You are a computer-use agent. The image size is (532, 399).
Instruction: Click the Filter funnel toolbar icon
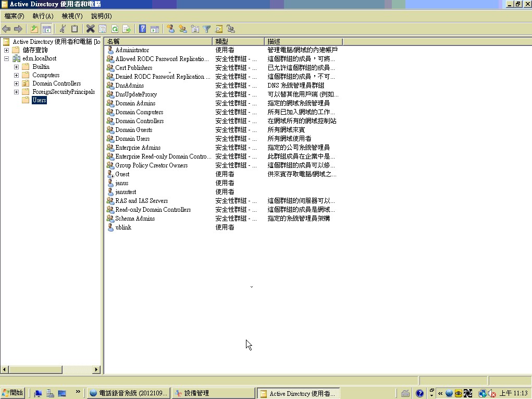pos(206,29)
